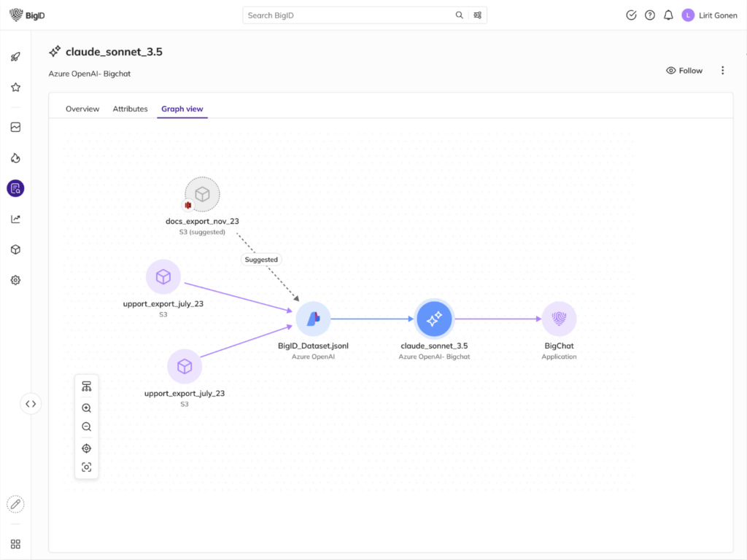Click the zoom out magnifier icon
The width and height of the screenshot is (747, 560).
(x=86, y=427)
